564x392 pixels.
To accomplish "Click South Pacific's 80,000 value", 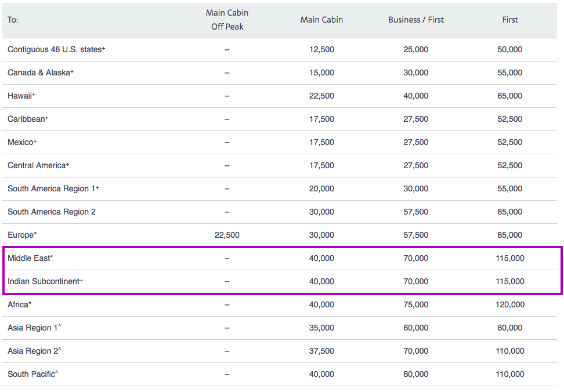I will click(x=416, y=374).
